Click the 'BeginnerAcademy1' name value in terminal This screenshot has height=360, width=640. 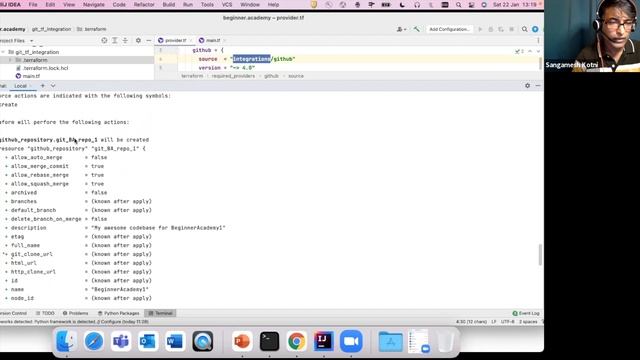point(120,289)
